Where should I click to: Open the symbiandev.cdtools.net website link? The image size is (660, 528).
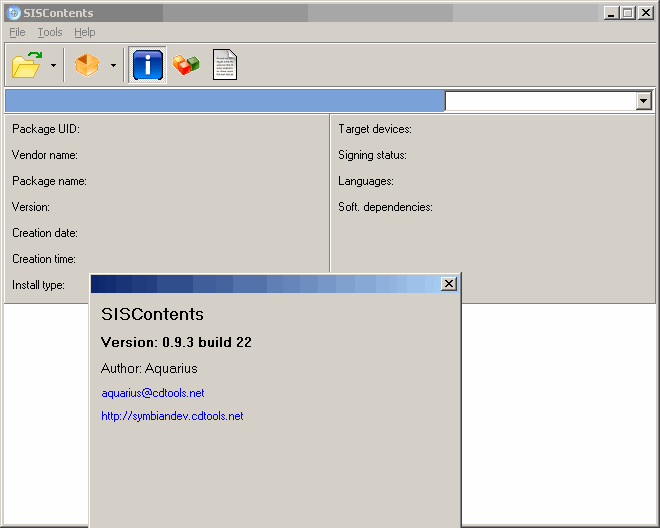pyautogui.click(x=172, y=416)
